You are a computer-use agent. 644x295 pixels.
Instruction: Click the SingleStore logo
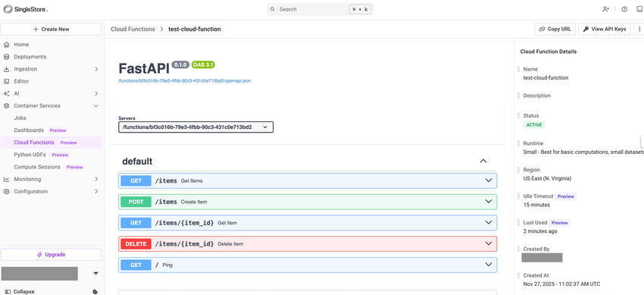click(26, 9)
